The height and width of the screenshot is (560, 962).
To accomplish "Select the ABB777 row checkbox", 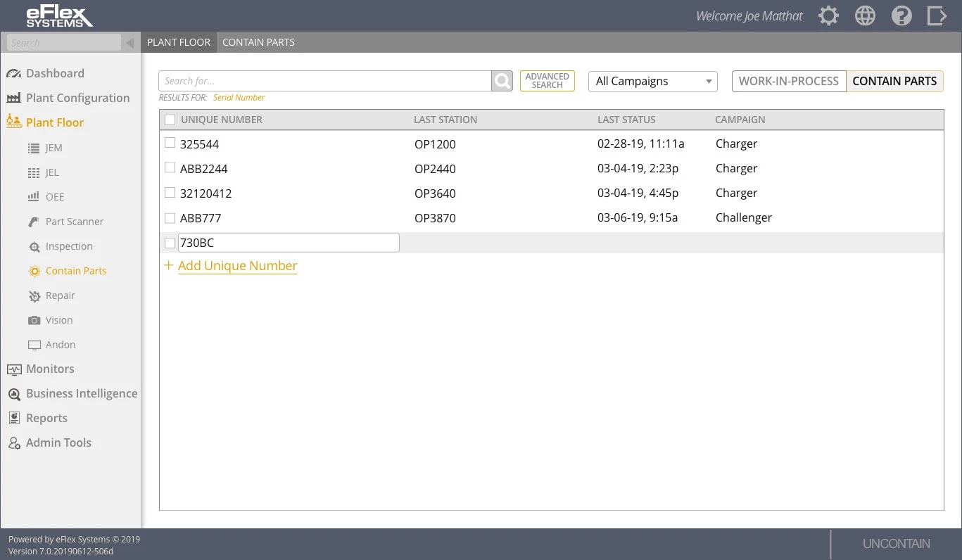I will 170,217.
